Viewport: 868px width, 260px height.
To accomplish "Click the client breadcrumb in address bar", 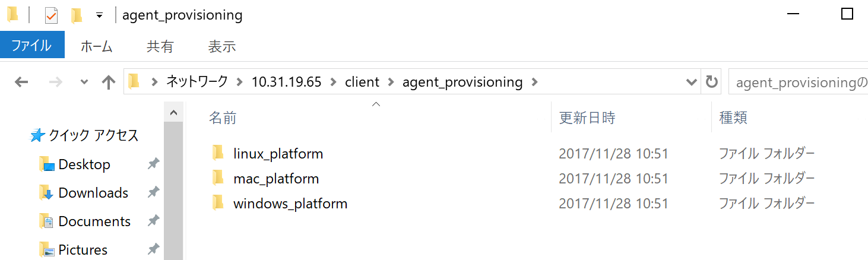I will (x=362, y=82).
